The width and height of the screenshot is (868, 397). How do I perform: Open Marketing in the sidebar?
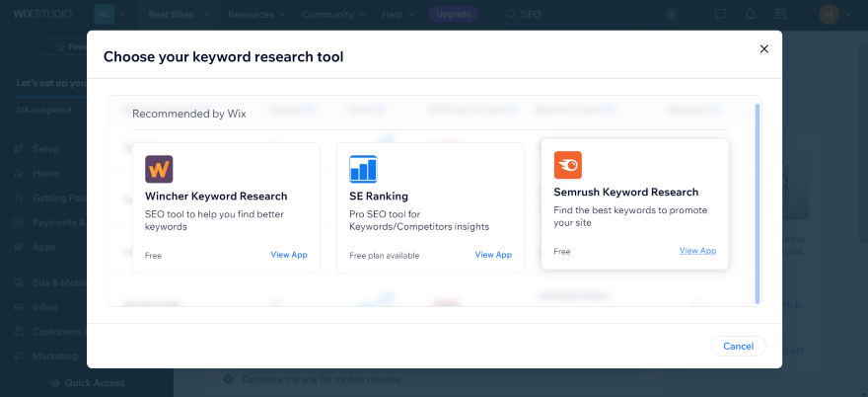click(55, 356)
